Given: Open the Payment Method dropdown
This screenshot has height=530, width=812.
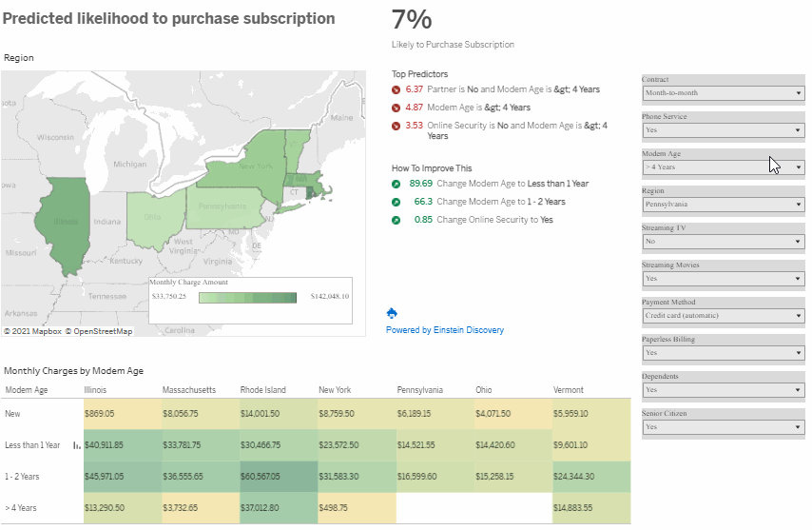Looking at the screenshot, I should tap(723, 316).
